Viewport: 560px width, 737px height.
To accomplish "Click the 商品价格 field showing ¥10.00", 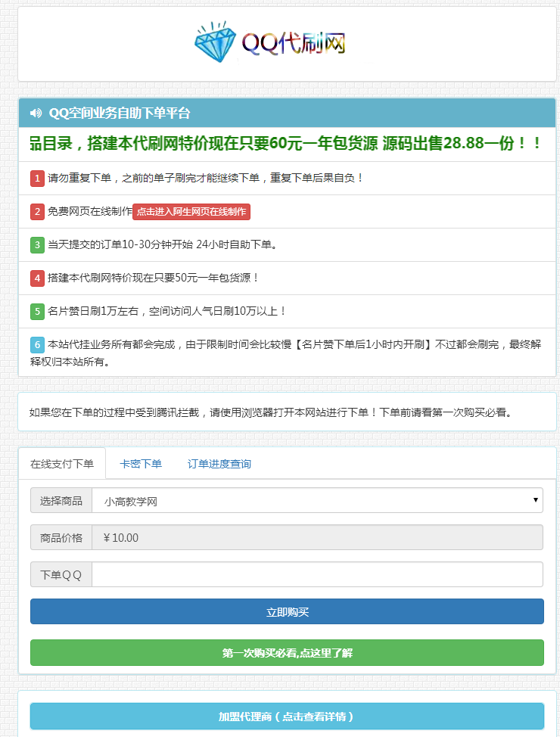I will click(317, 537).
